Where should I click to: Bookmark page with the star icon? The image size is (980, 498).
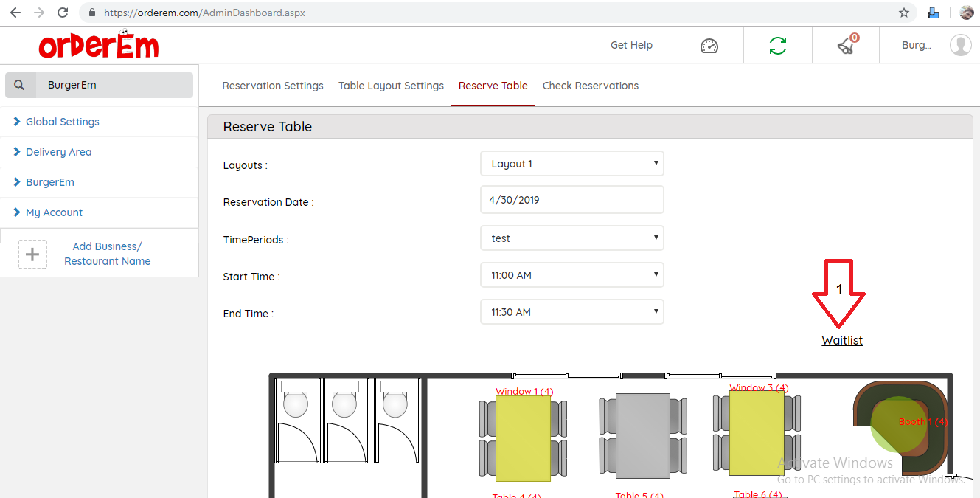point(903,13)
